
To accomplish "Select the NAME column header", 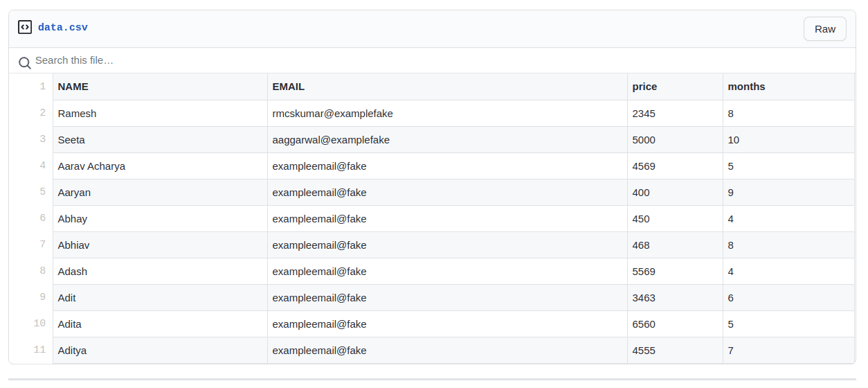I will pos(73,87).
